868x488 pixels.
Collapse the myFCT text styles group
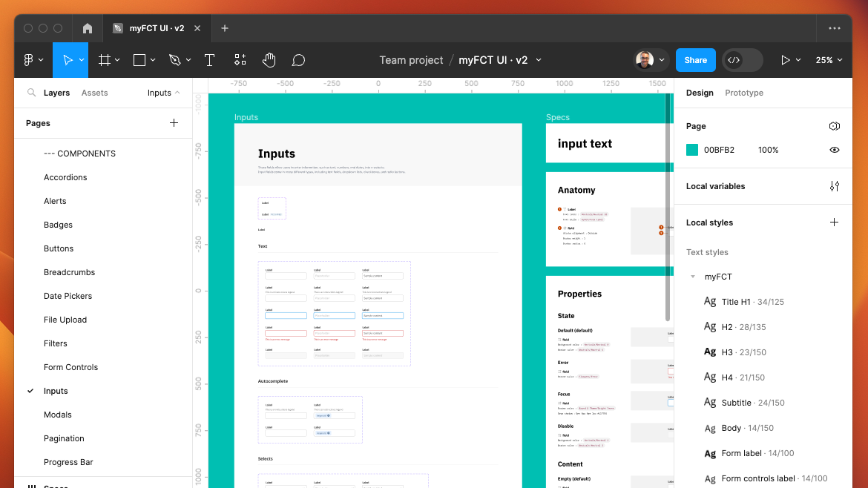[693, 277]
